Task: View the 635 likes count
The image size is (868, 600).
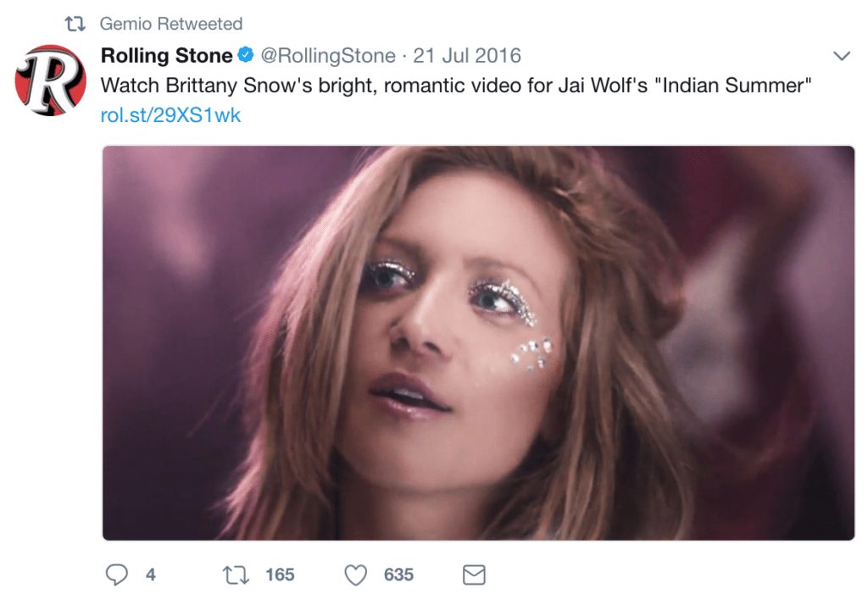Action: (398, 575)
